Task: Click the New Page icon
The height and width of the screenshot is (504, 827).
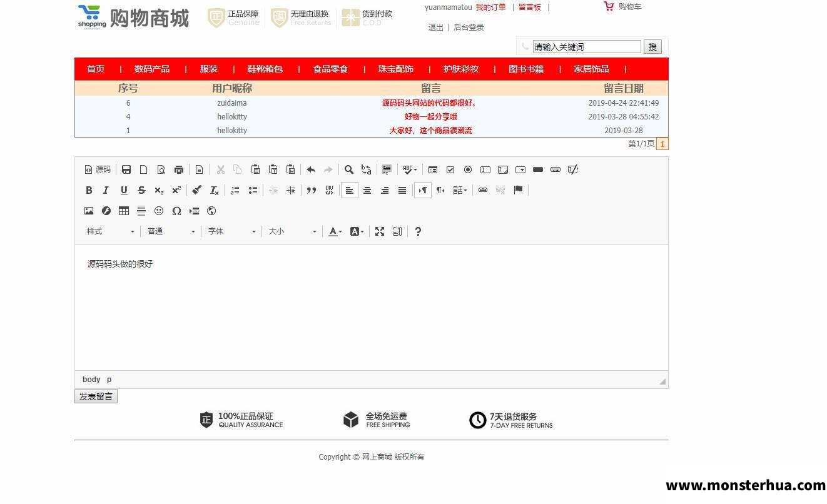Action: point(144,169)
